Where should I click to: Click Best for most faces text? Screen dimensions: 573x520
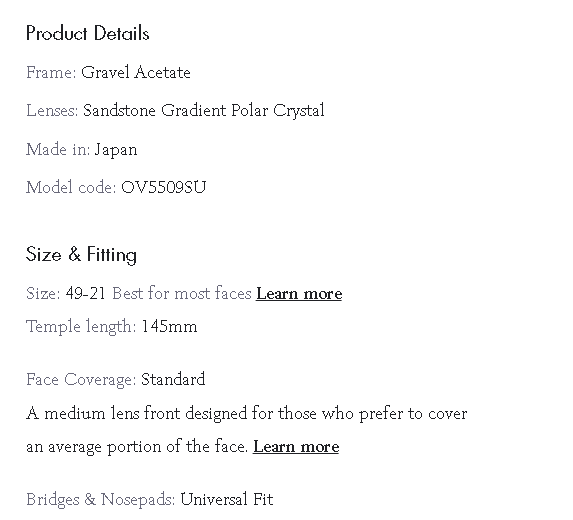click(x=182, y=293)
